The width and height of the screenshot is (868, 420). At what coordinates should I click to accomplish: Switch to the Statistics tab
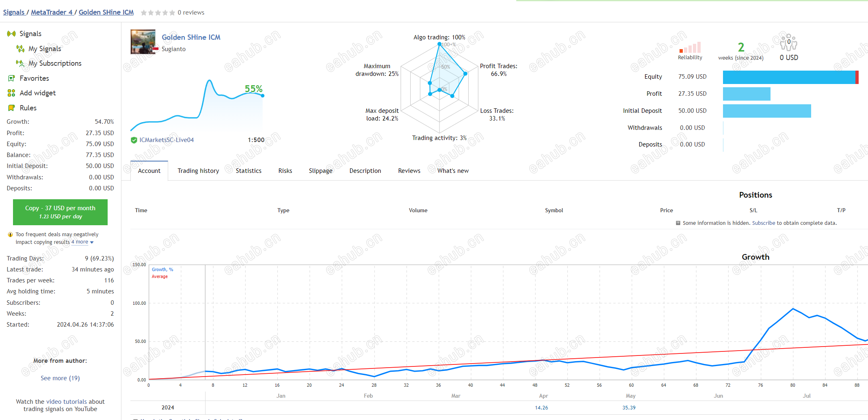(249, 171)
